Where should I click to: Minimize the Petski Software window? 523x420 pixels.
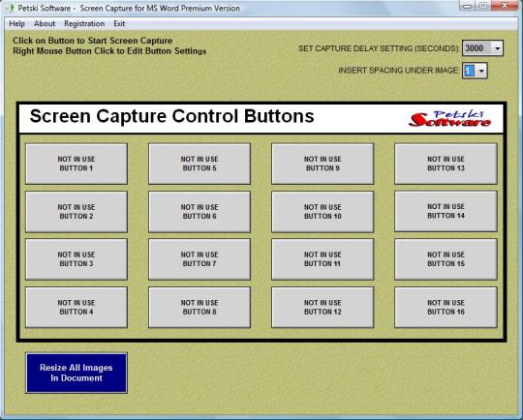click(x=467, y=6)
